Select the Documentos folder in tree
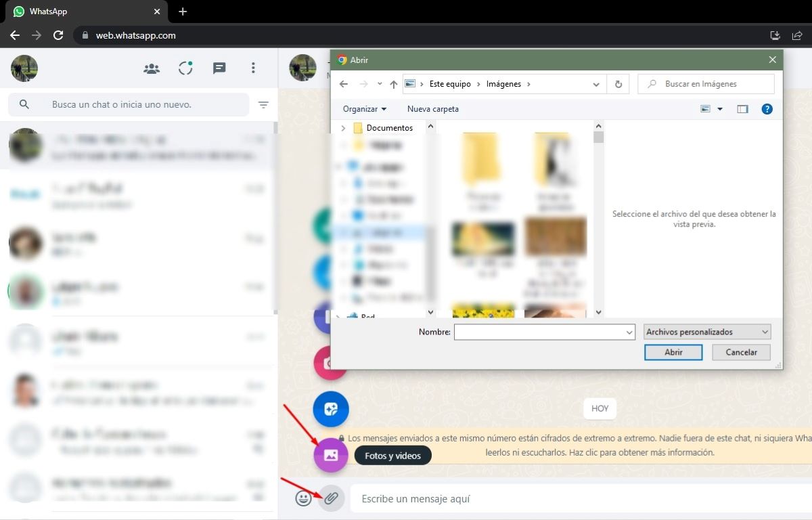 click(x=389, y=128)
